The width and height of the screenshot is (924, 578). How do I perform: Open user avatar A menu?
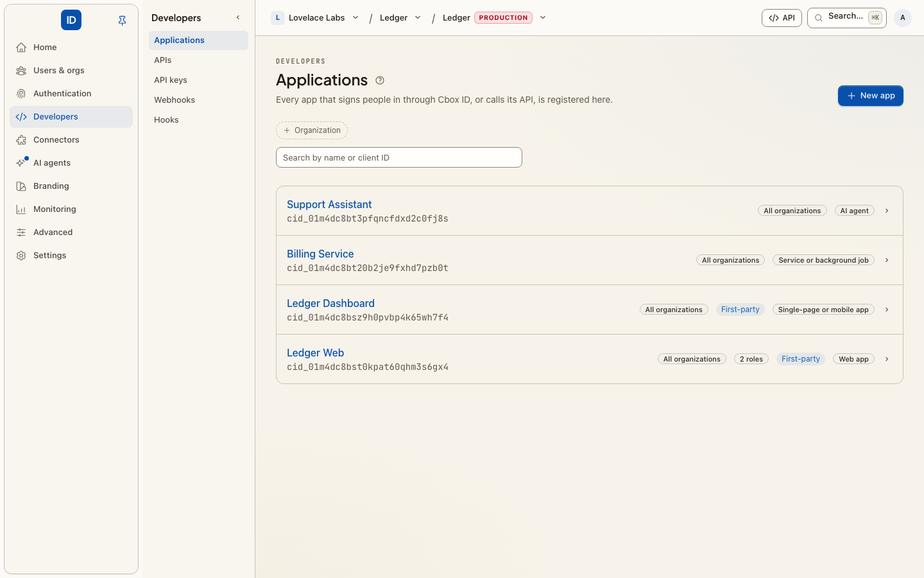pyautogui.click(x=903, y=18)
